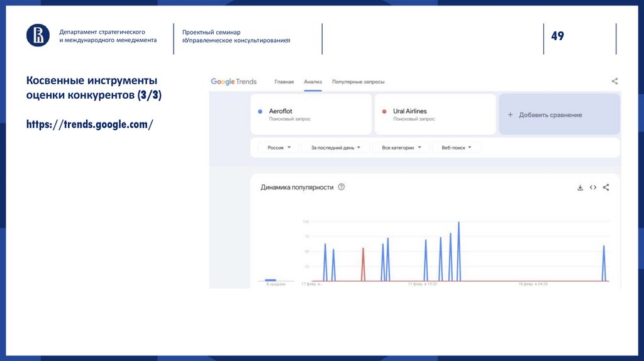Open the Все категории dropdown

(x=401, y=147)
